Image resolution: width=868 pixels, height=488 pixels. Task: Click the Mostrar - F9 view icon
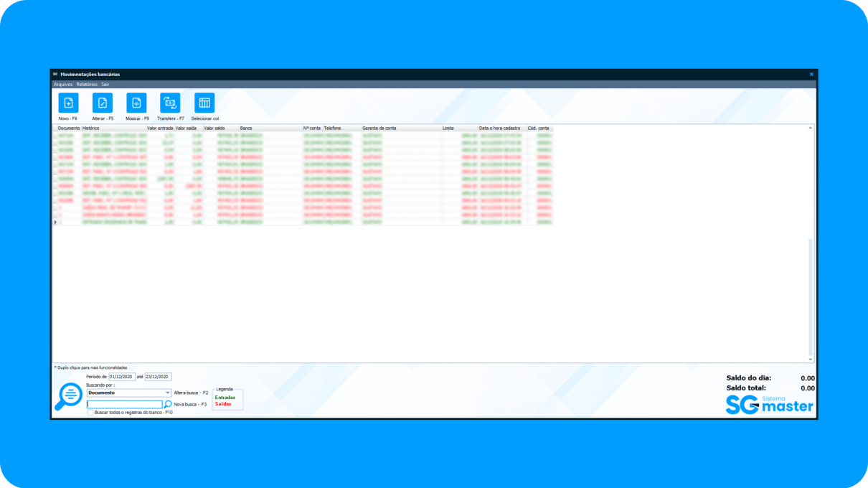point(136,103)
